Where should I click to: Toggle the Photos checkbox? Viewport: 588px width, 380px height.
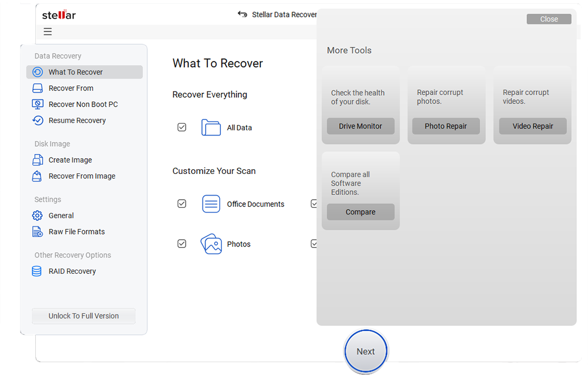click(182, 244)
